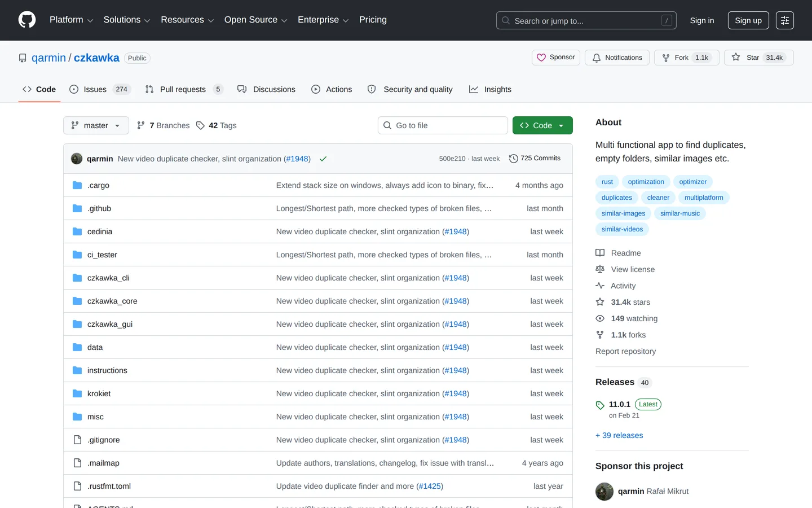Open the #1948 link in the latest commit header
This screenshot has height=508, width=812.
tap(297, 159)
